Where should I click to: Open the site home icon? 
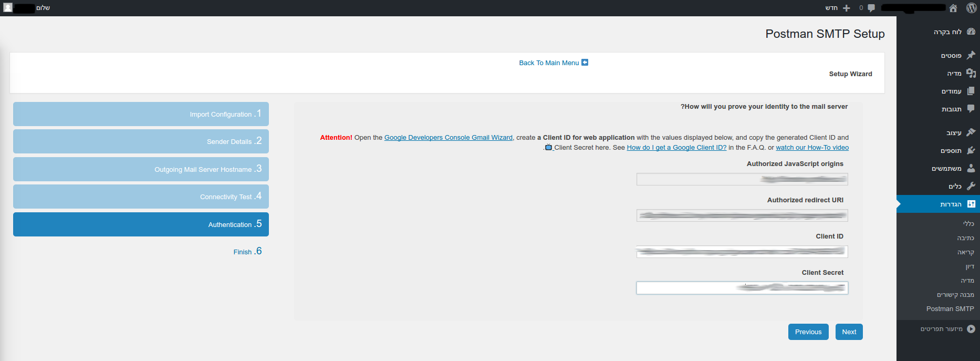[953, 8]
